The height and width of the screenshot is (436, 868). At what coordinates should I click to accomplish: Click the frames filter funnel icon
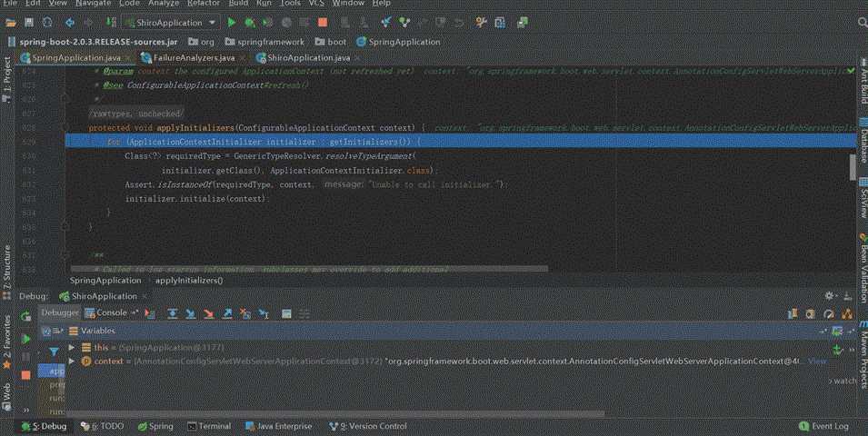54,351
